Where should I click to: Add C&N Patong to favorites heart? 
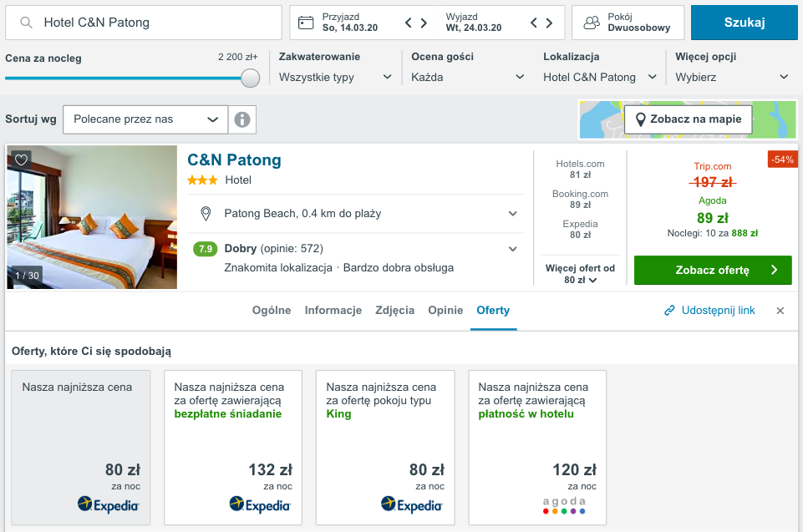(x=21, y=160)
